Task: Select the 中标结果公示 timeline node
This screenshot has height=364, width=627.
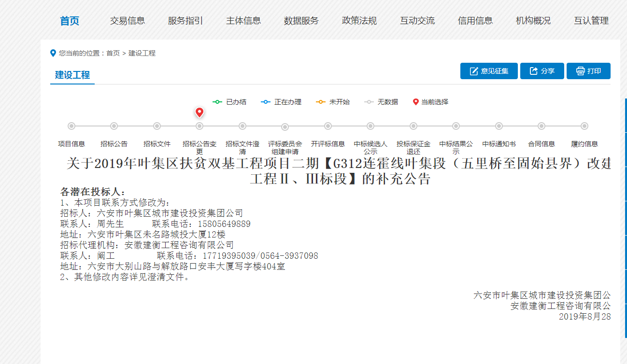Action: click(456, 126)
